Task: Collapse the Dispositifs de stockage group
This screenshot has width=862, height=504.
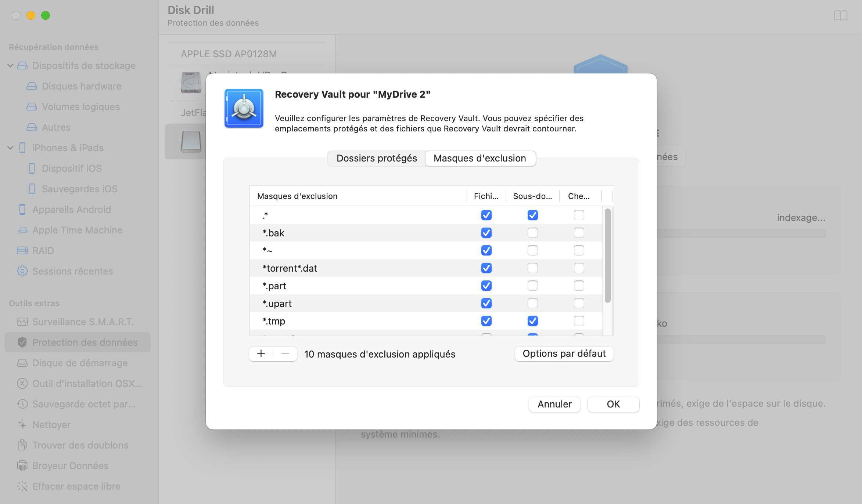Action: pos(10,66)
